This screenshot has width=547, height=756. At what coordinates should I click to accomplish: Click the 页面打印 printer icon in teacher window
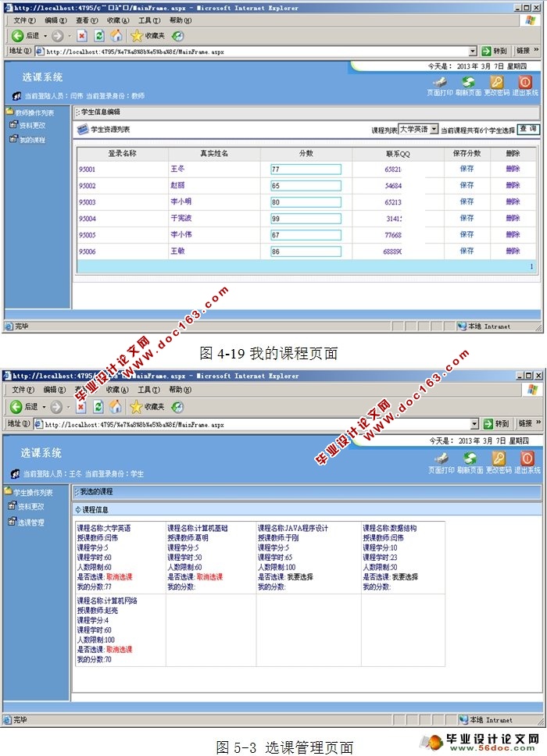click(x=439, y=82)
